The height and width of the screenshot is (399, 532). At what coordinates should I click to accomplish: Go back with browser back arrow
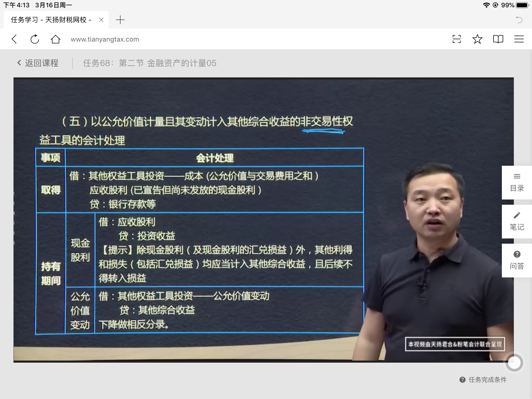click(x=15, y=39)
